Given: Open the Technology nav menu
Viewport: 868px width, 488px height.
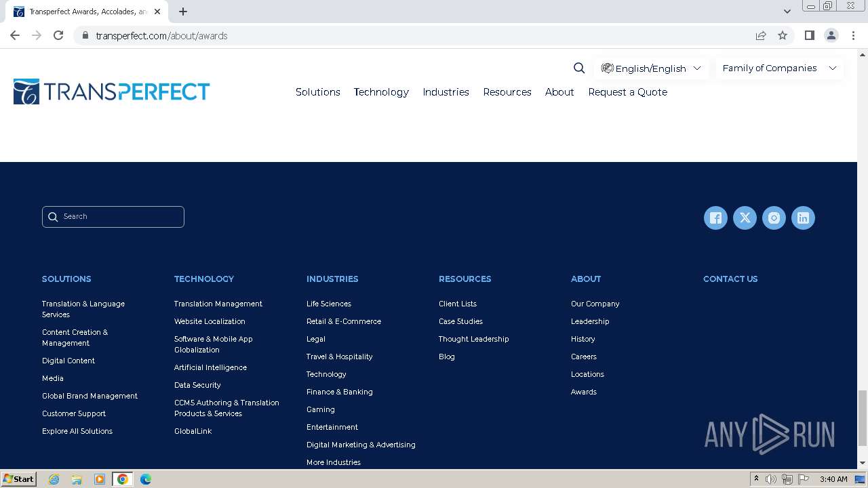Looking at the screenshot, I should pos(381,92).
